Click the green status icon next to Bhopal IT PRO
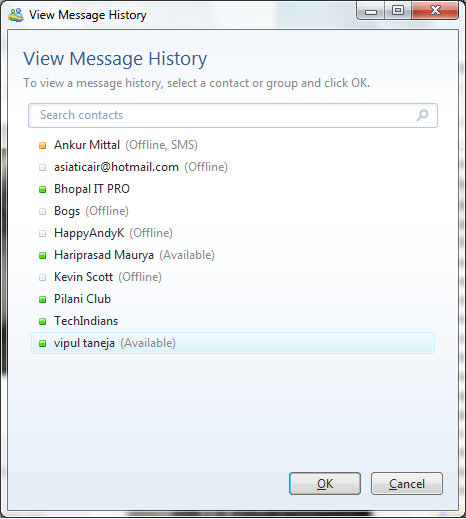 tap(43, 189)
